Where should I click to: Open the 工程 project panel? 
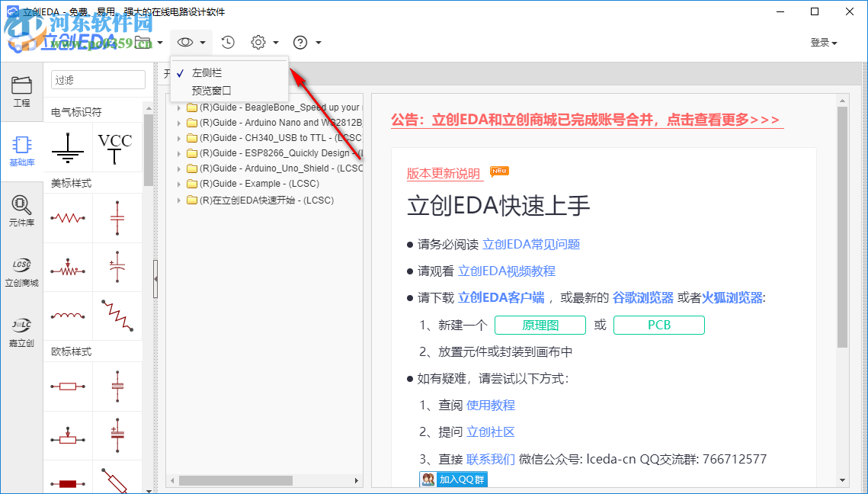(x=21, y=91)
